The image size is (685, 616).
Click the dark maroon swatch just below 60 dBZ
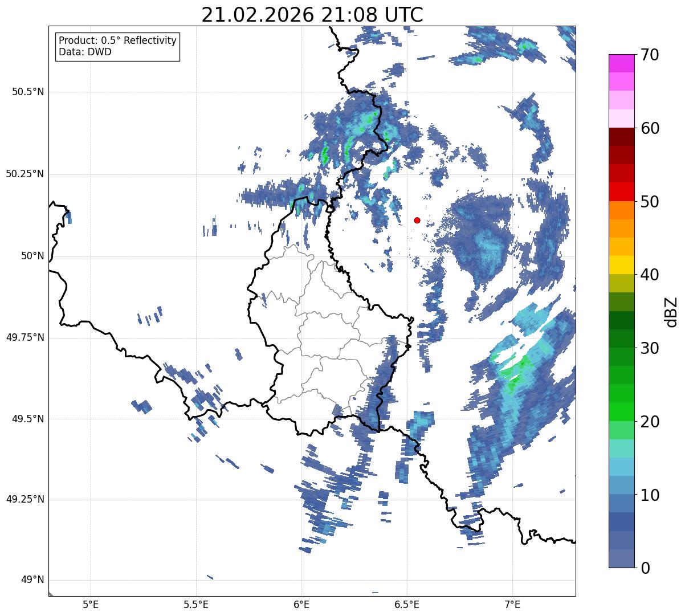click(622, 137)
